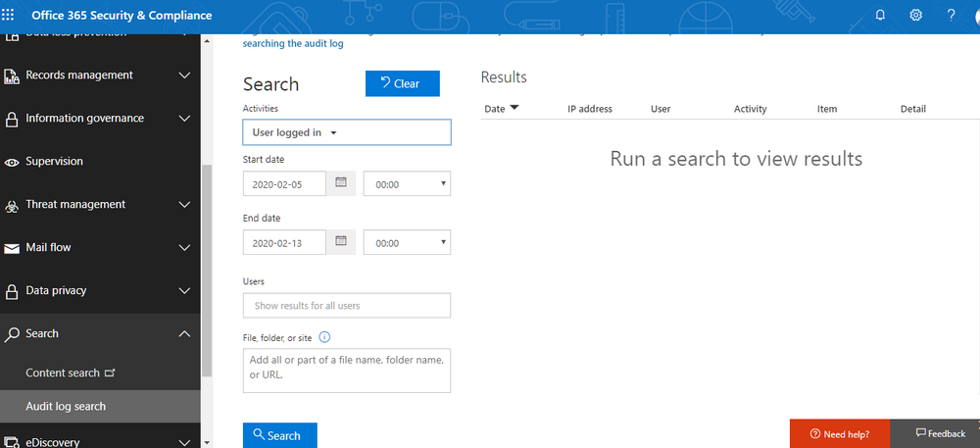Click the eDiscovery sidebar icon
Image resolution: width=980 pixels, height=448 pixels.
tap(11, 442)
